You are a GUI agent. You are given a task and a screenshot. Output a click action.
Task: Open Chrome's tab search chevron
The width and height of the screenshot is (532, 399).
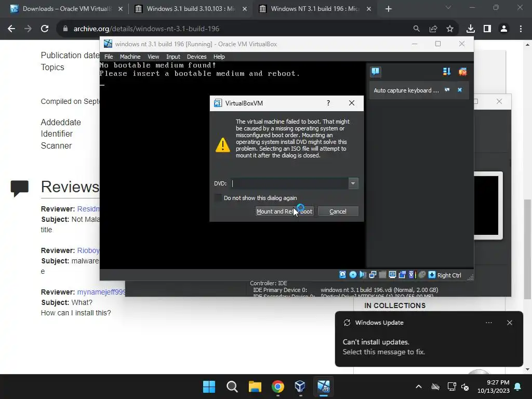448,7
